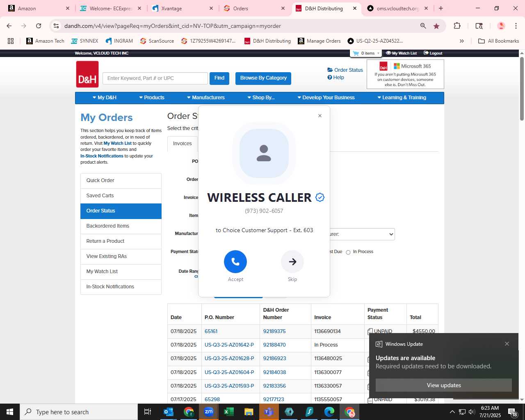Switch to oms.vcloudtech.org browser tab
Image resolution: width=525 pixels, height=420 pixels.
coord(397,8)
